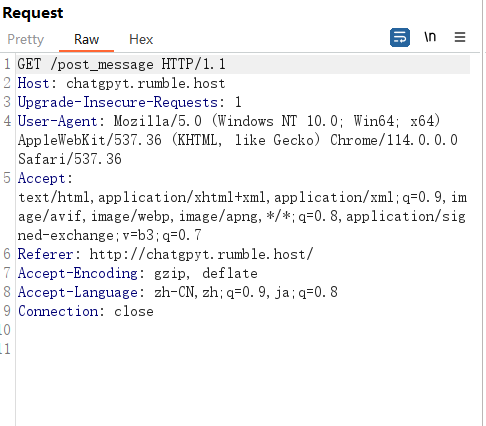The image size is (486, 426).
Task: Switch to the Pretty tab
Action: [26, 39]
